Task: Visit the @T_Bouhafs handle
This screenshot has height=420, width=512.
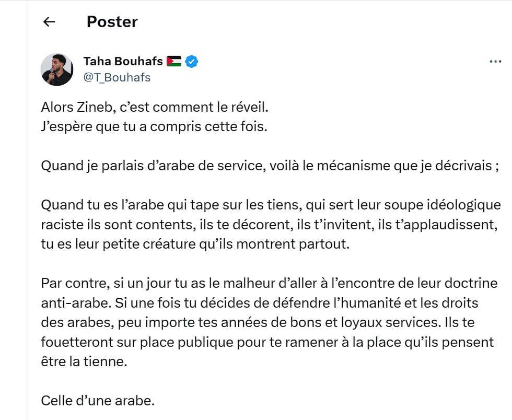Action: click(117, 78)
